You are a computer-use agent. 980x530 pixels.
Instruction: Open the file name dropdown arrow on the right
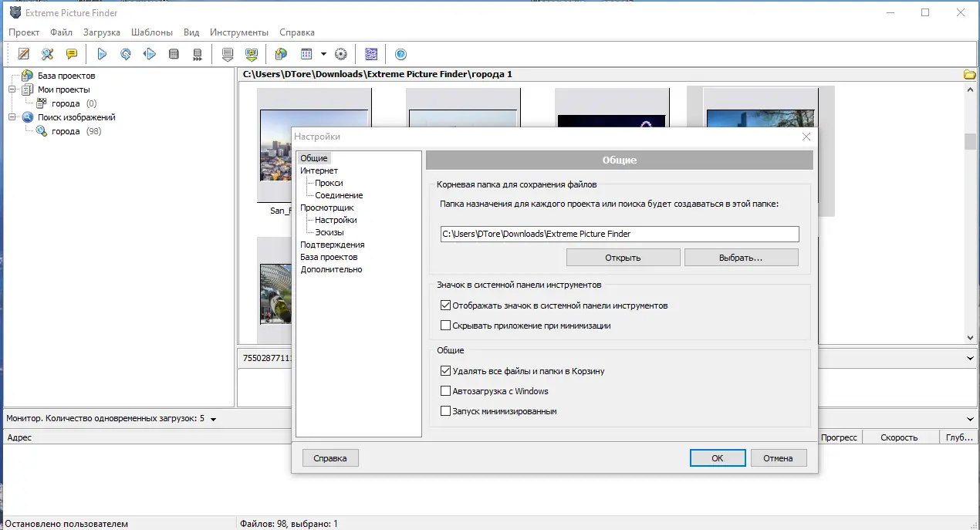click(x=971, y=358)
